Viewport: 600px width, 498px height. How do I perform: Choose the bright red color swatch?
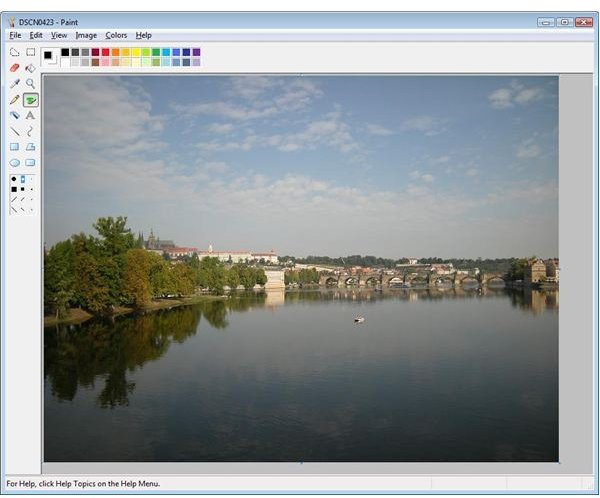tap(105, 52)
